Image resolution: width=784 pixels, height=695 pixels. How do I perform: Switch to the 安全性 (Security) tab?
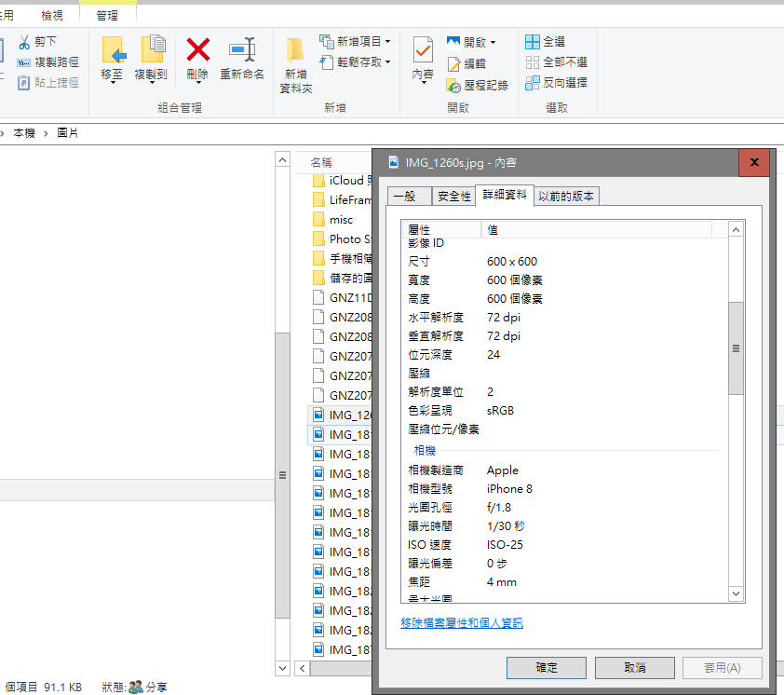[x=453, y=197]
